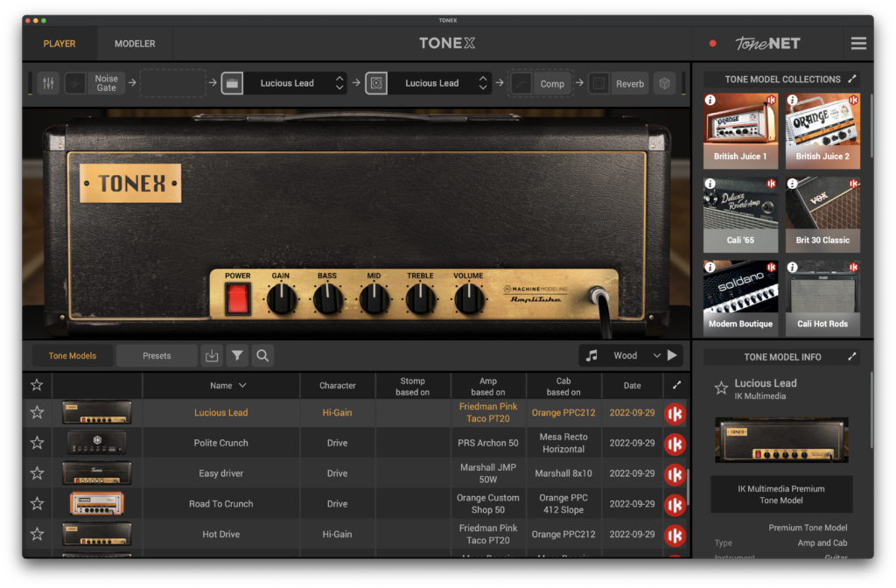The width and height of the screenshot is (896, 588).
Task: Click the Comp label button
Action: point(552,84)
